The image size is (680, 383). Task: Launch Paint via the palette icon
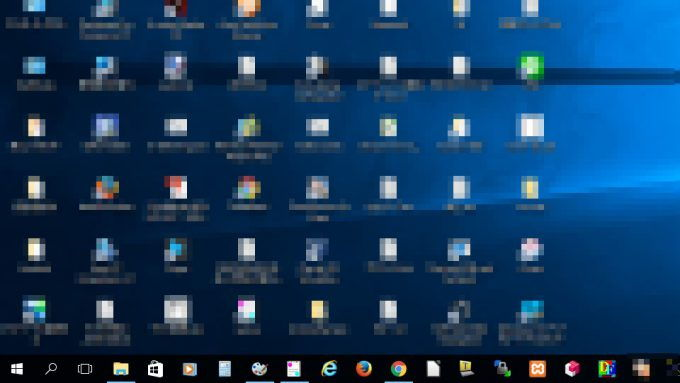(259, 369)
